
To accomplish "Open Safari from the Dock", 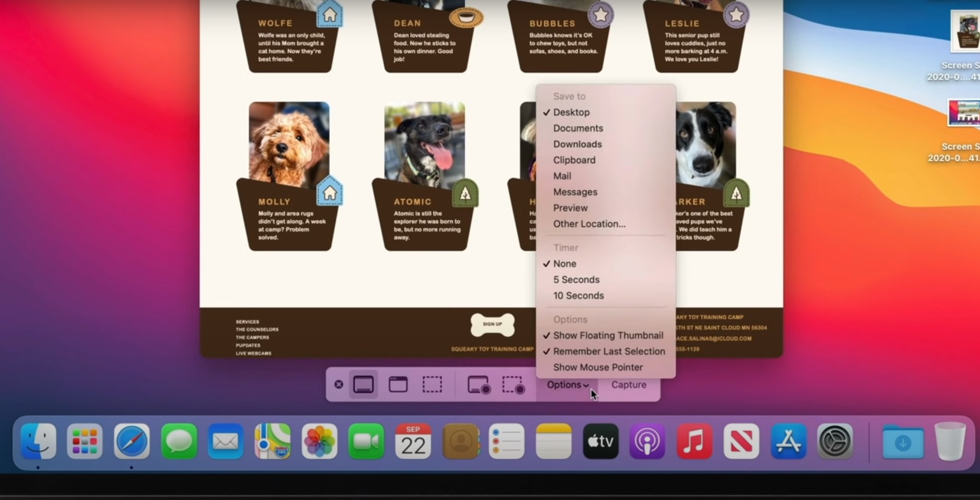I will pyautogui.click(x=132, y=441).
